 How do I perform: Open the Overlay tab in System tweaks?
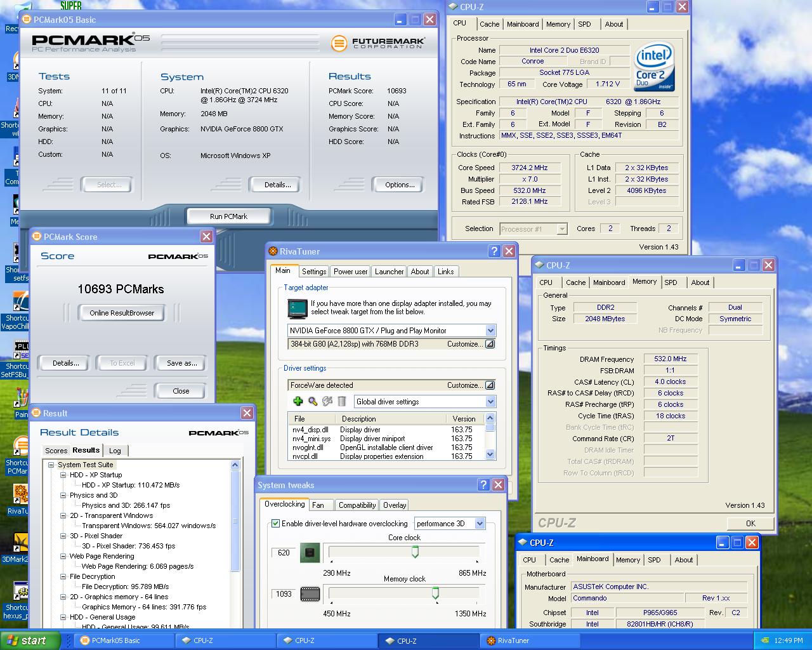tap(395, 505)
